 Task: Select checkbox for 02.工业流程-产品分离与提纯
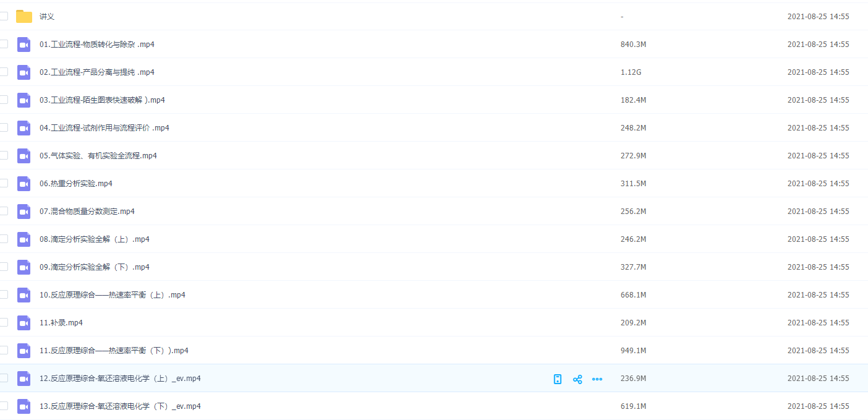4,72
